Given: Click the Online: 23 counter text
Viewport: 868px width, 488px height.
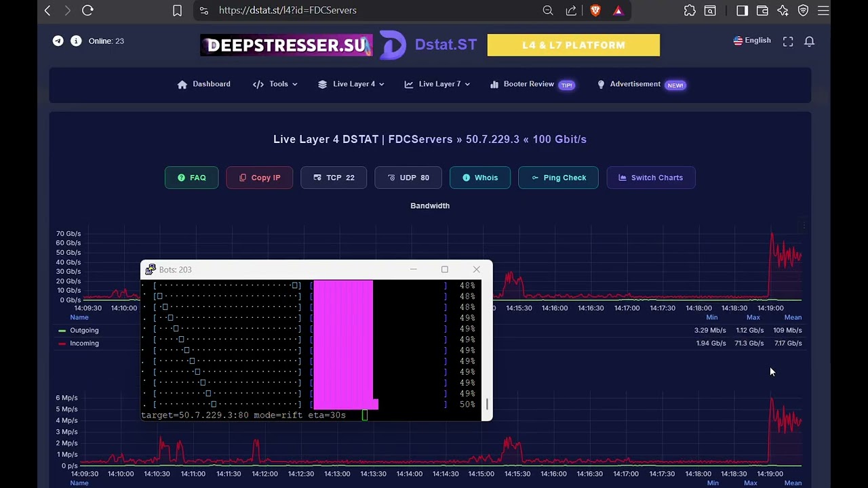Looking at the screenshot, I should pyautogui.click(x=106, y=41).
